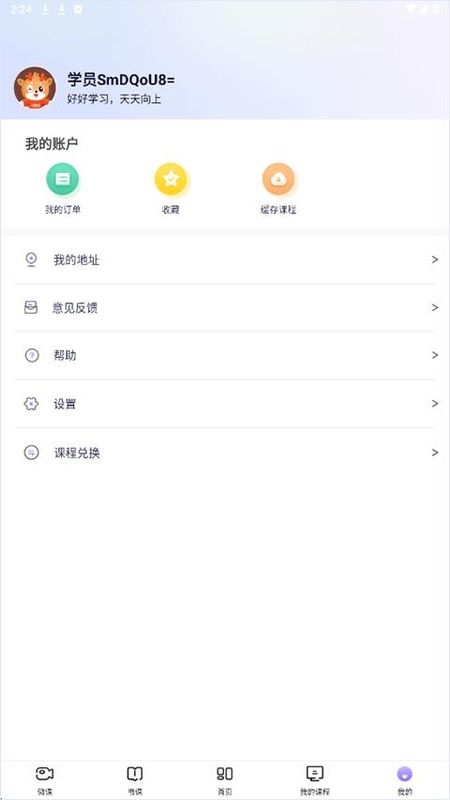The width and height of the screenshot is (450, 800).
Task: Expand the 设置 row chevron
Action: tap(435, 404)
